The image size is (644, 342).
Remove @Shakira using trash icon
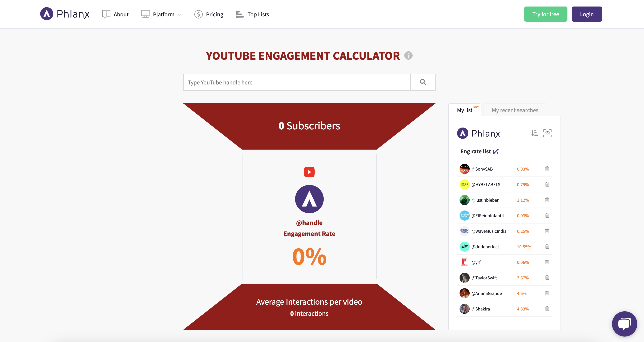[547, 309]
